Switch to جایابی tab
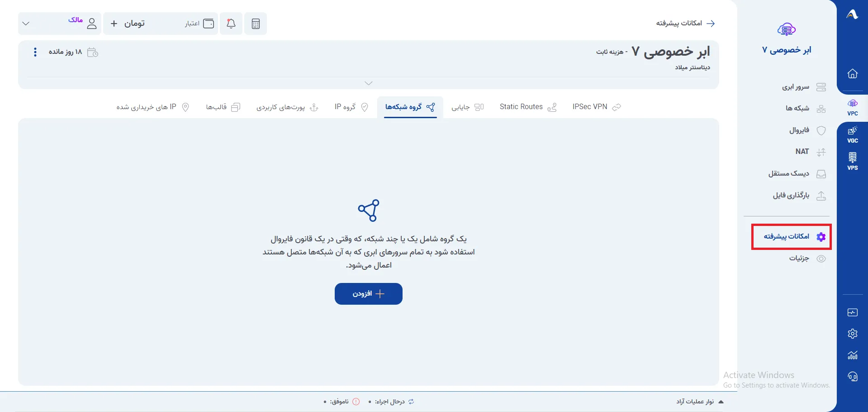 [x=468, y=107]
